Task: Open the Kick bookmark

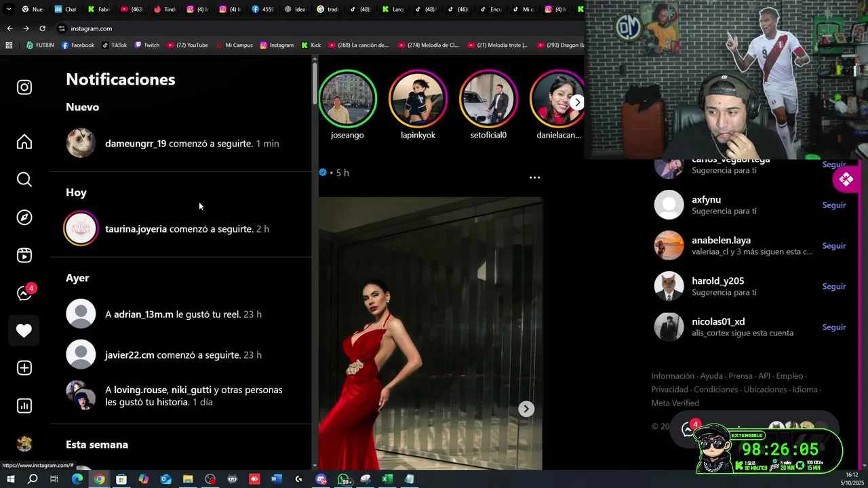Action: tap(311, 45)
